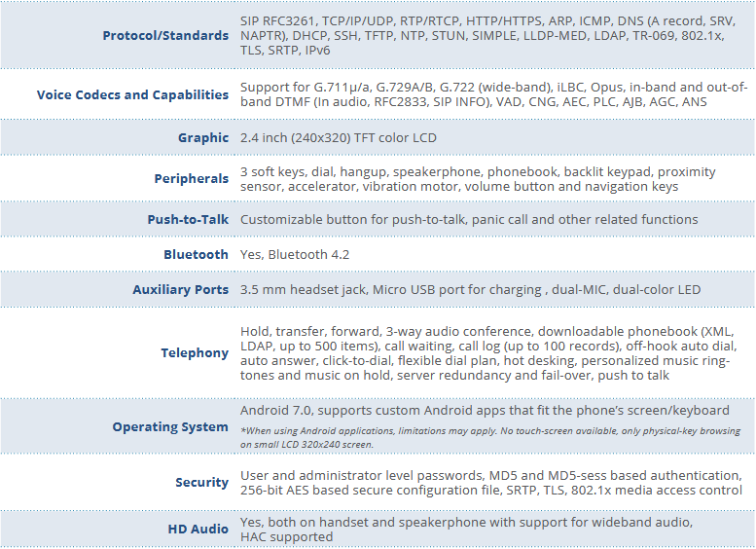Screen dimensions: 756x549
Task: Click the Peripherals row label
Action: 191,179
